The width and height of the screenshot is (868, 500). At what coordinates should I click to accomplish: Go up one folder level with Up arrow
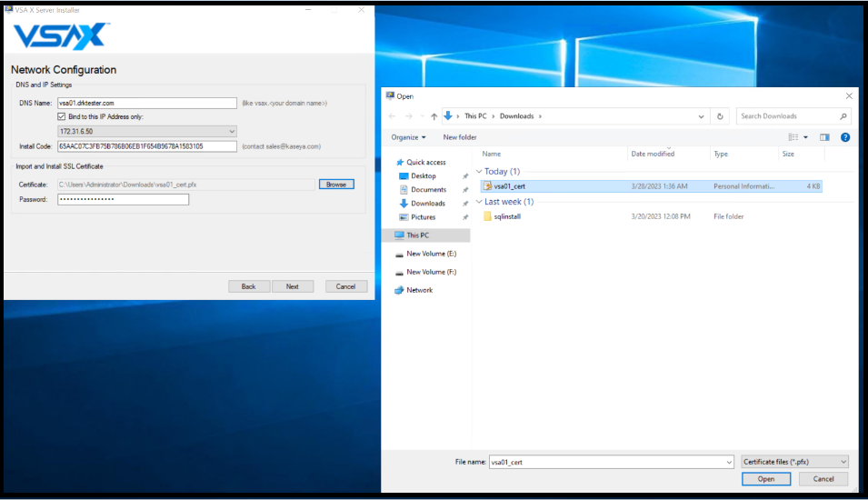pos(434,116)
